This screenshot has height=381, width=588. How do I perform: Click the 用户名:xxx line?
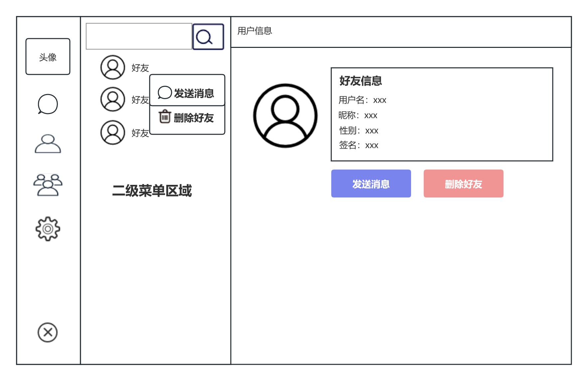363,100
